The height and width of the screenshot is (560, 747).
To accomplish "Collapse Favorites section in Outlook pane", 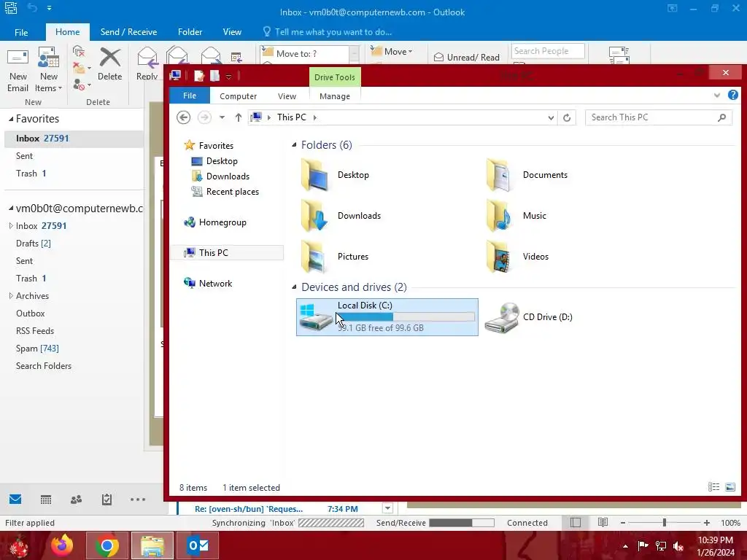I will point(10,119).
